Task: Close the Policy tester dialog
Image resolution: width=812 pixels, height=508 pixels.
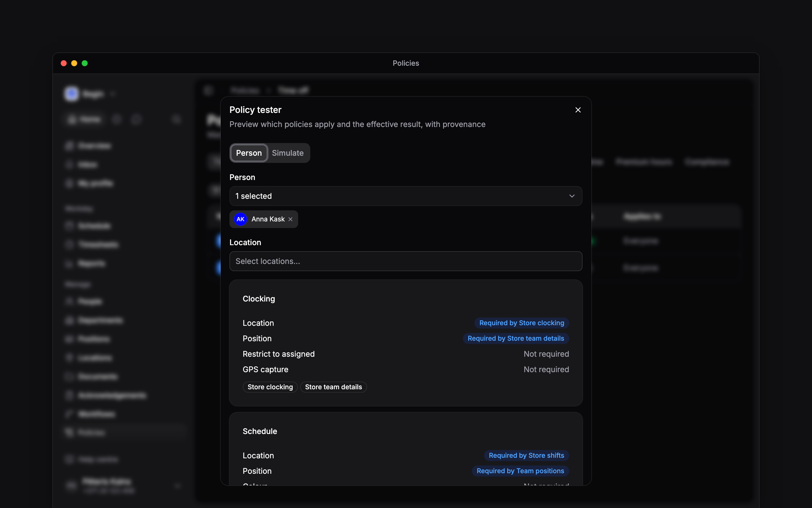Action: [578, 110]
